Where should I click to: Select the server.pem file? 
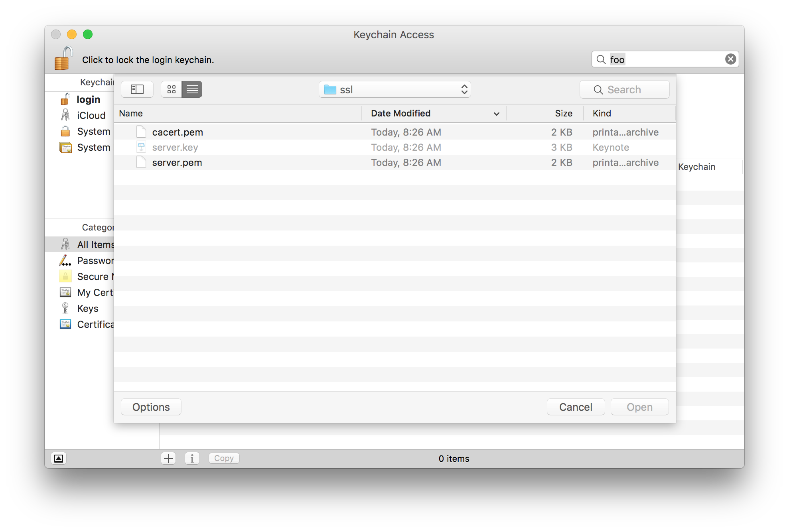[x=177, y=163]
